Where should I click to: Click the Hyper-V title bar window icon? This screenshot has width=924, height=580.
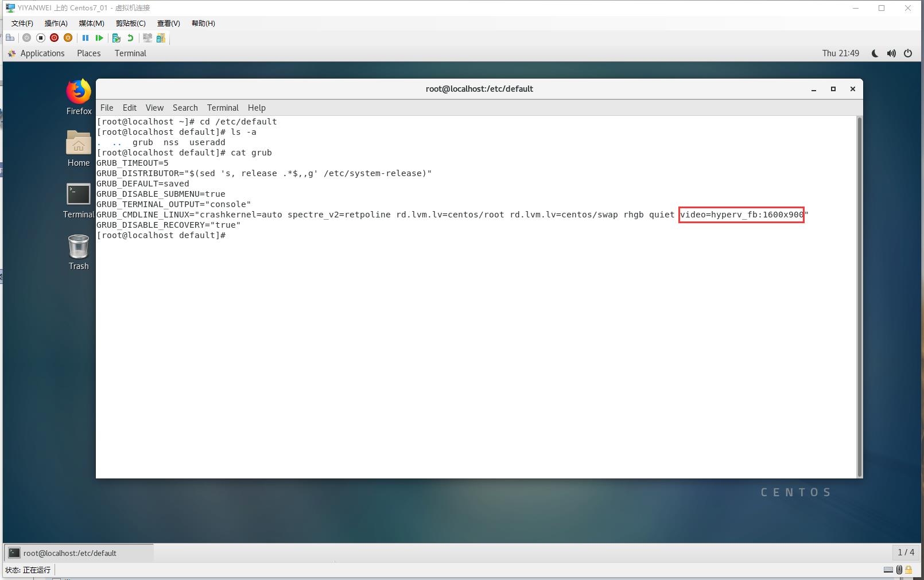click(10, 8)
